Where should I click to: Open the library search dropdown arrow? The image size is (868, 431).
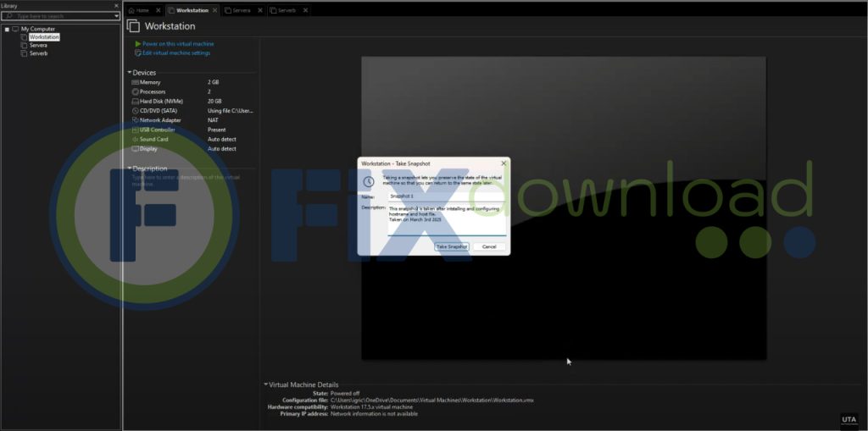tap(116, 16)
